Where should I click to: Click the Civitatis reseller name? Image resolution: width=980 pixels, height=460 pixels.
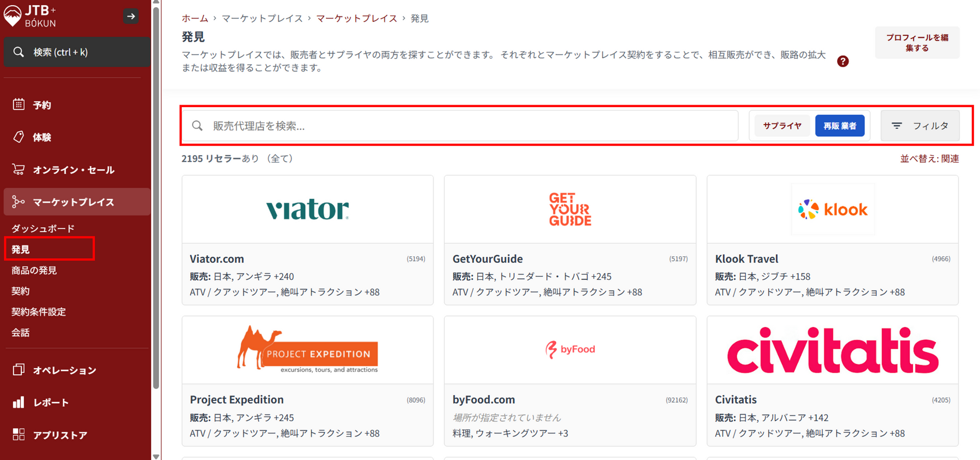coord(736,400)
